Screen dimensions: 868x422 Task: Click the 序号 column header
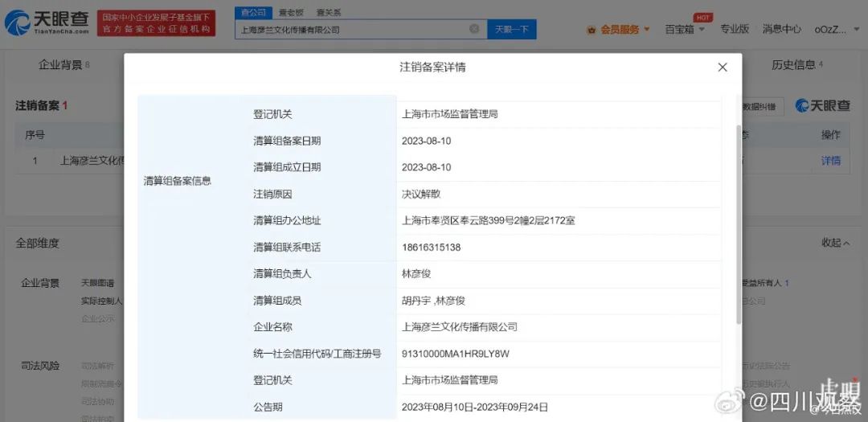pyautogui.click(x=35, y=134)
